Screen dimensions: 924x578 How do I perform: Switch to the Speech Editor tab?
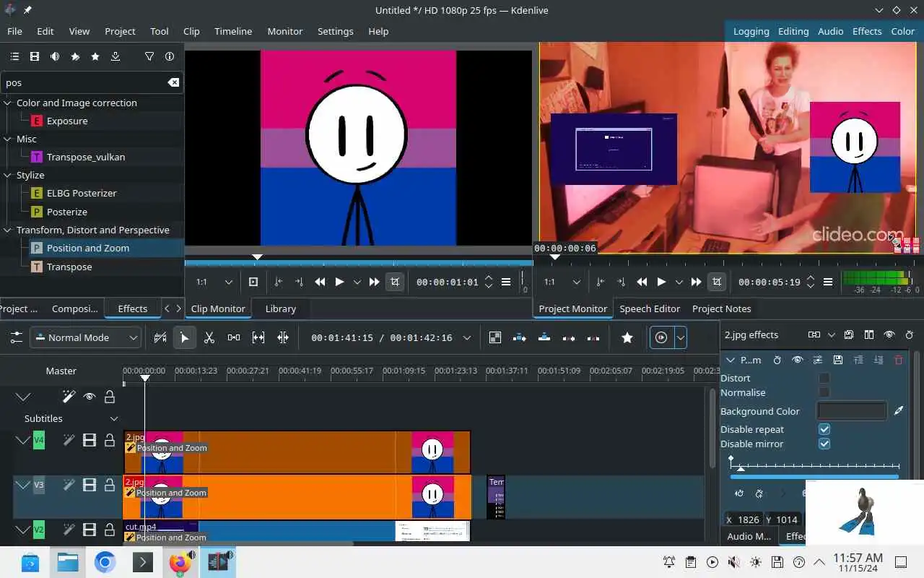(649, 309)
